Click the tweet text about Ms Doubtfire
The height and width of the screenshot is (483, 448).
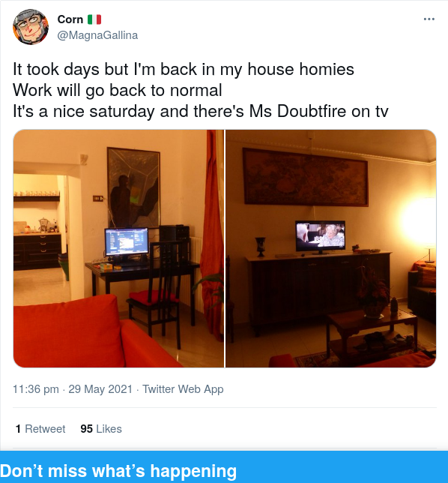(200, 111)
